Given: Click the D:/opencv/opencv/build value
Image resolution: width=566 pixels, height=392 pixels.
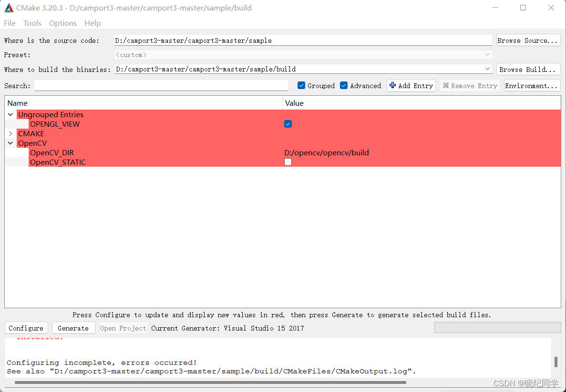Looking at the screenshot, I should pos(327,153).
